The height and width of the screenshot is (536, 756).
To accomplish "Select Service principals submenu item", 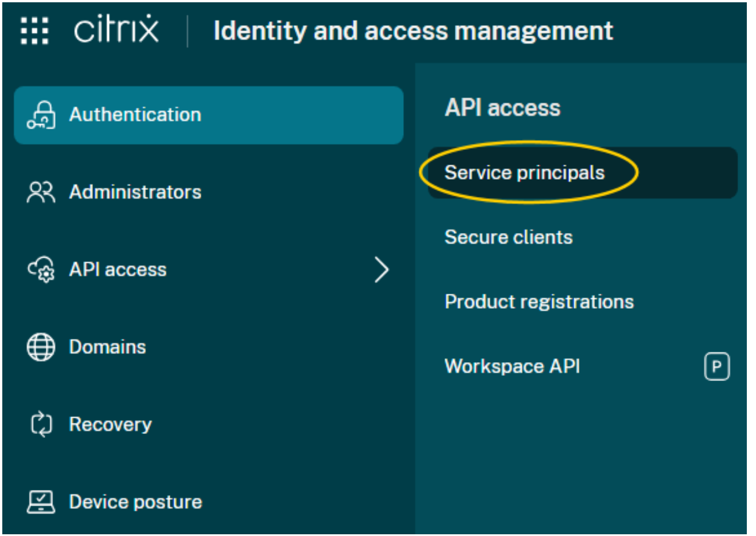I will (x=583, y=173).
